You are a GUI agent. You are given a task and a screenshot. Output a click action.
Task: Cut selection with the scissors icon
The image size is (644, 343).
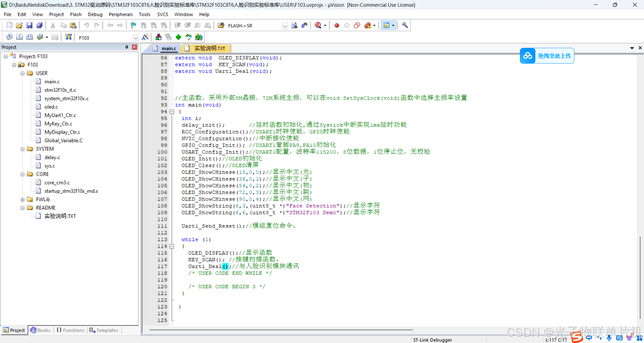pos(53,26)
